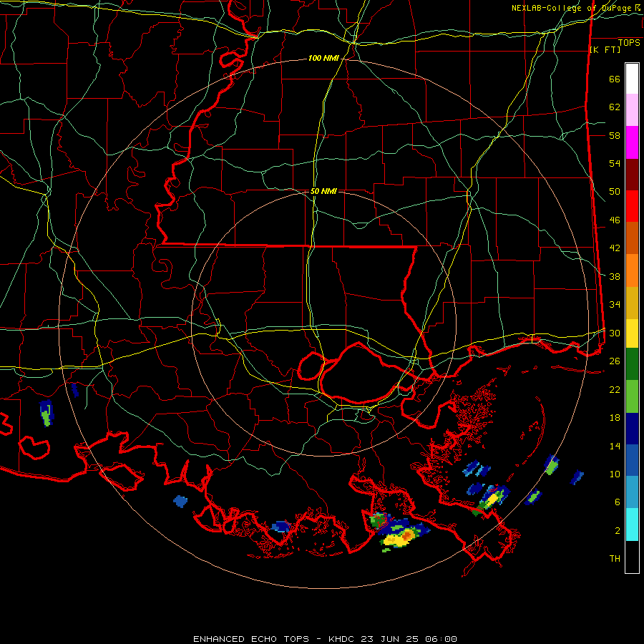Click the '23 JUN 25 06:00' timestamp
The image size is (644, 644).
coord(409,639)
